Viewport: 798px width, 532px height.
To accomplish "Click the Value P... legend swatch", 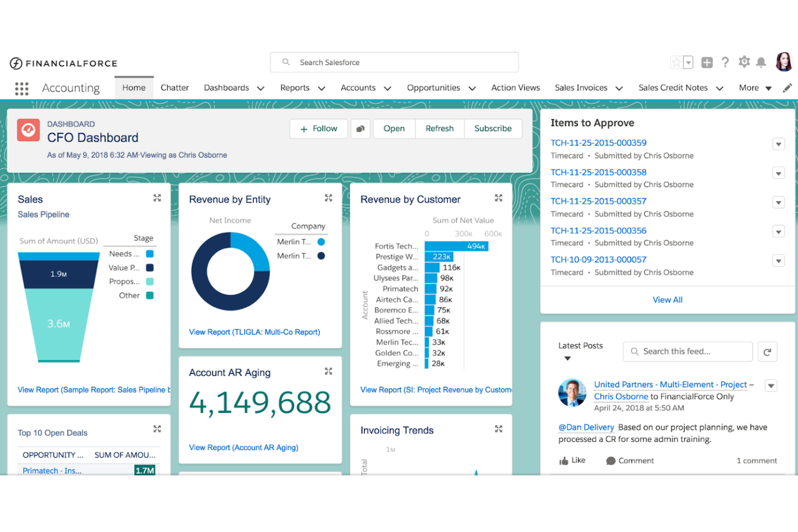I will pos(150,267).
